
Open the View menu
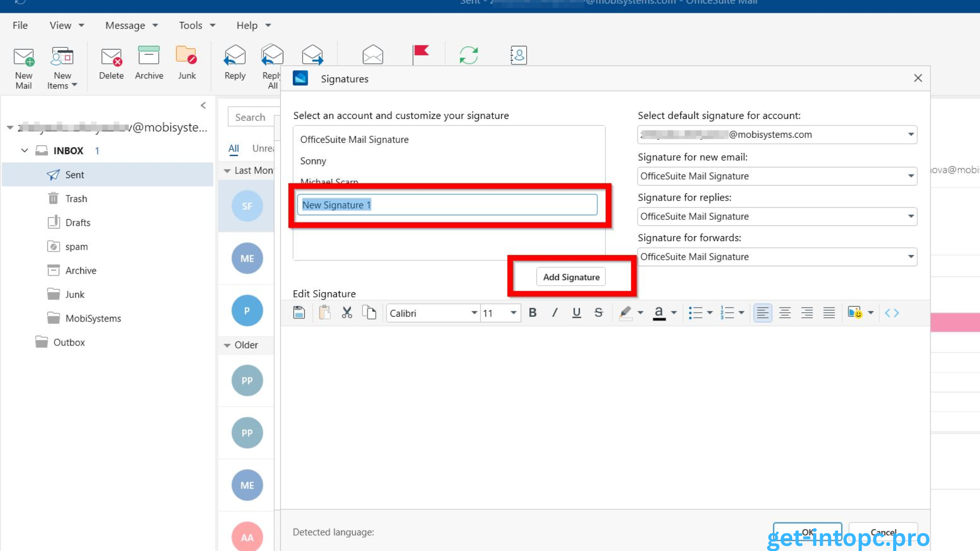point(66,26)
